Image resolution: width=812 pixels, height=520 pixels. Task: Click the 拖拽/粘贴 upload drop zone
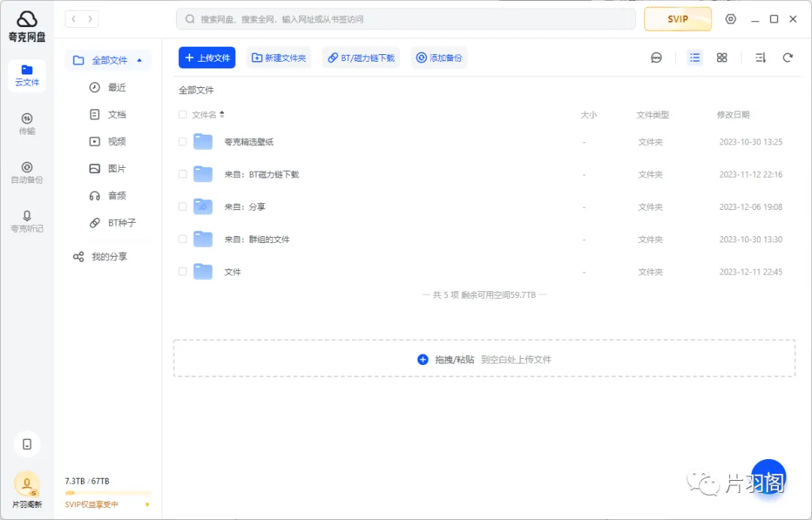point(484,358)
